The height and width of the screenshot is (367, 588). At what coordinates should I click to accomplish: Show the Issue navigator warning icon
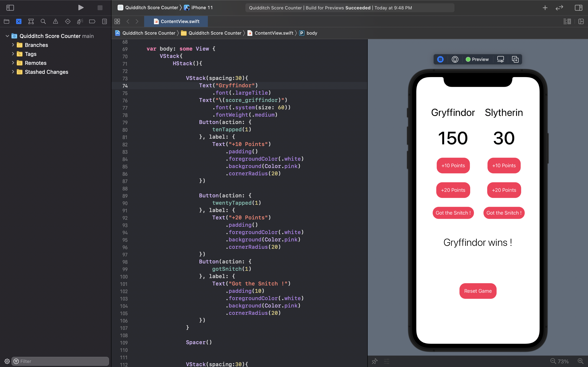point(55,21)
